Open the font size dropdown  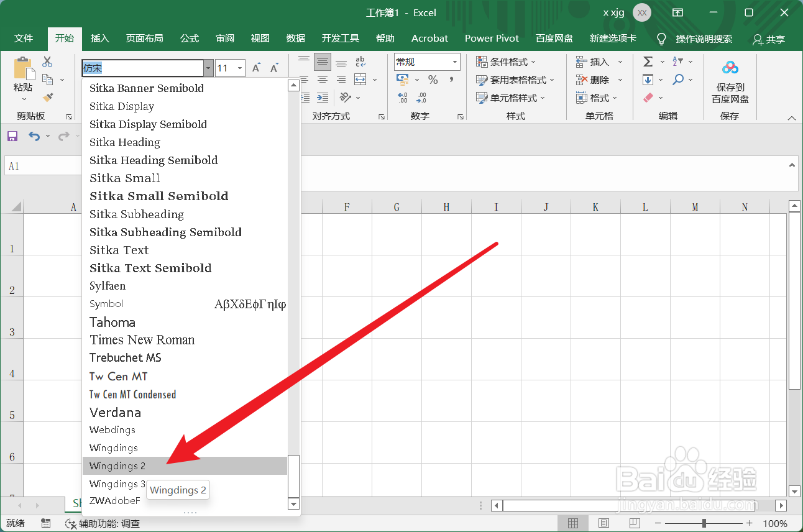[x=240, y=68]
